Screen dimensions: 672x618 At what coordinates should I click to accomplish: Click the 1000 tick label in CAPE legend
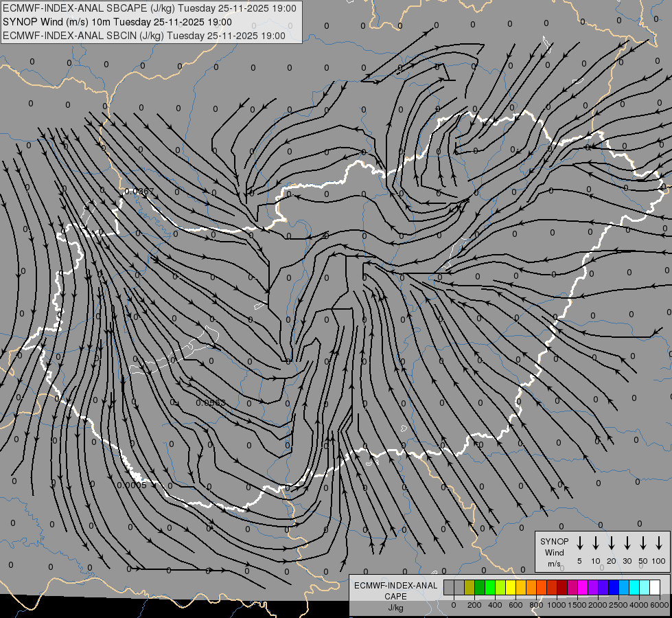pyautogui.click(x=557, y=605)
